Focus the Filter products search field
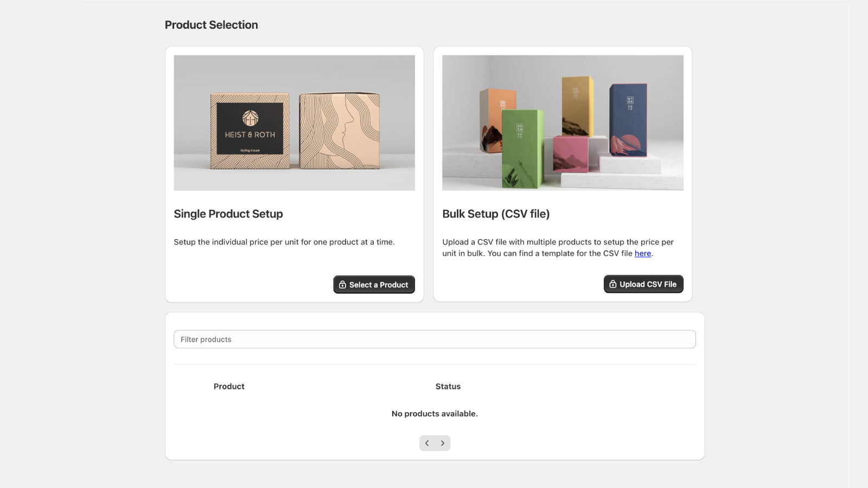The width and height of the screenshot is (868, 488). pyautogui.click(x=434, y=339)
